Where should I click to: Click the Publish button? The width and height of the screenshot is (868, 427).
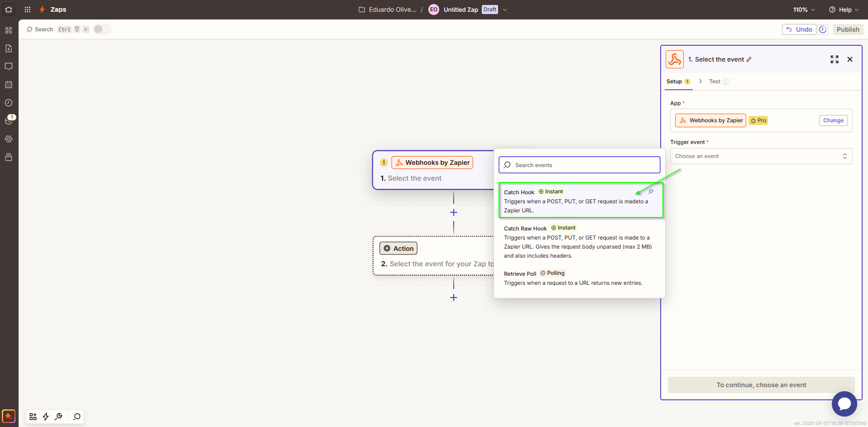click(848, 29)
